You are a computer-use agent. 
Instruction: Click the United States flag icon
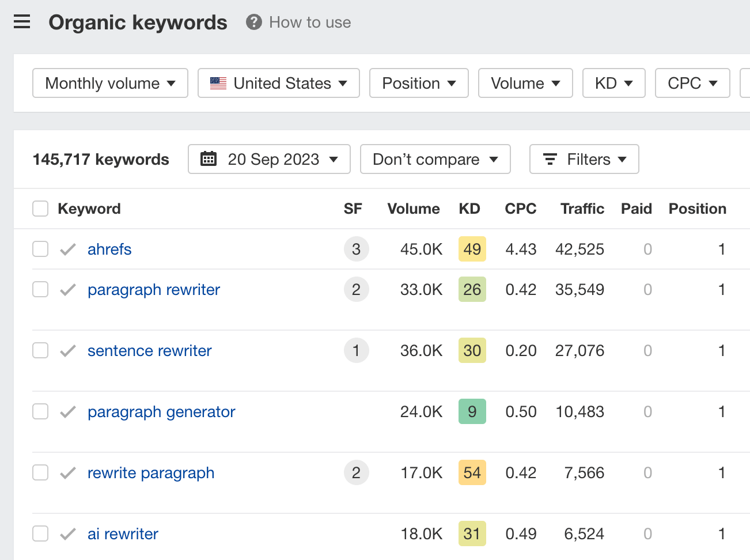[218, 83]
